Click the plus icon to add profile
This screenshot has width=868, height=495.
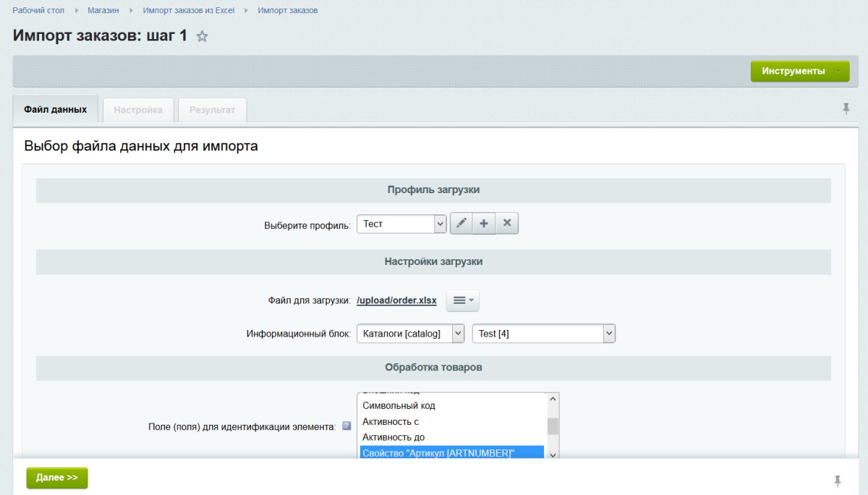coord(484,224)
